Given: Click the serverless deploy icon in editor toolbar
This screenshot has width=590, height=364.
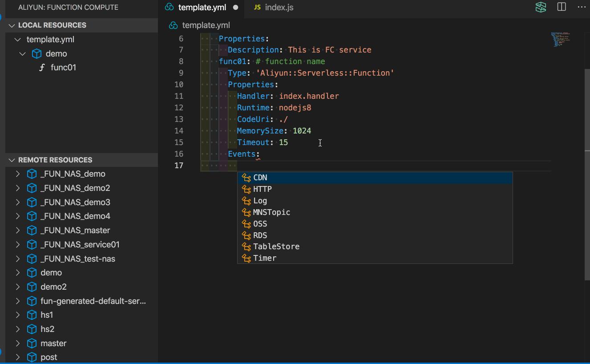Looking at the screenshot, I should (540, 7).
